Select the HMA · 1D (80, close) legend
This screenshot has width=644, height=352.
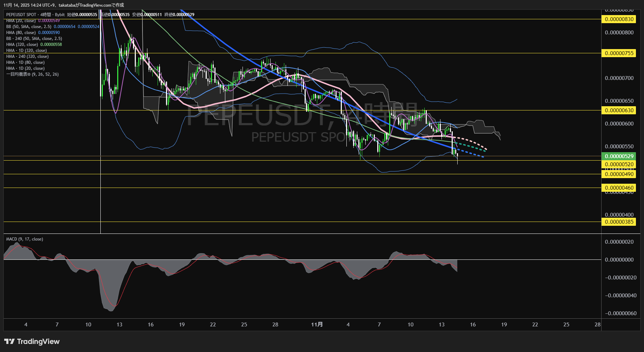25,62
